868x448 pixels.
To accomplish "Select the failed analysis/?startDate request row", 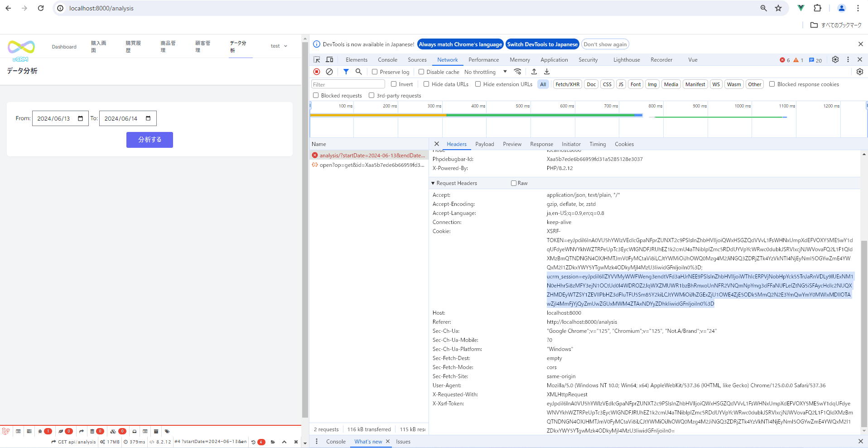I will (369, 156).
